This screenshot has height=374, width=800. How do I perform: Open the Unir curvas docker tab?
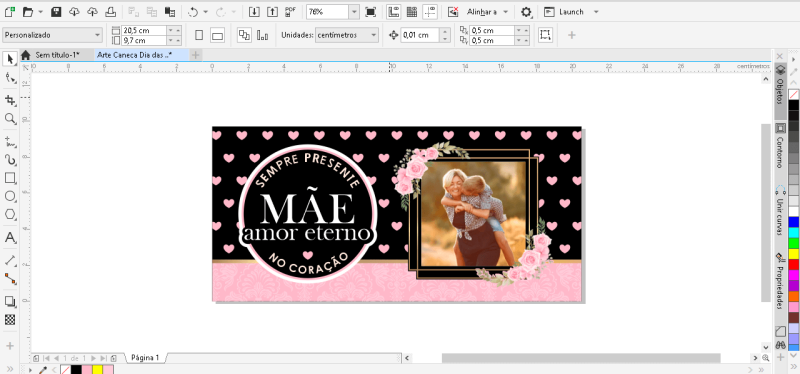click(780, 211)
